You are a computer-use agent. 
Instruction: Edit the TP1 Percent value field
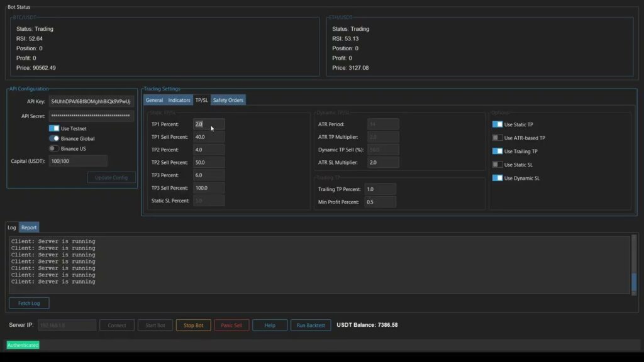pos(208,124)
